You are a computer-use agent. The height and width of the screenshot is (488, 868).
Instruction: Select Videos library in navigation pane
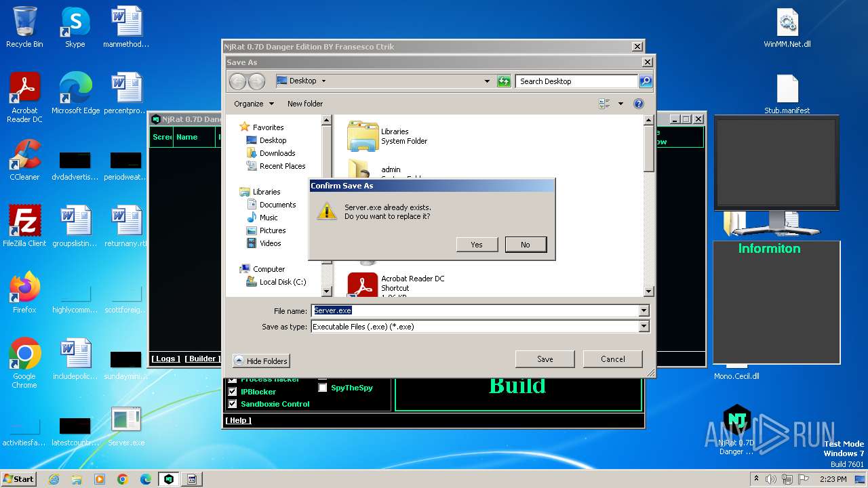pos(264,243)
